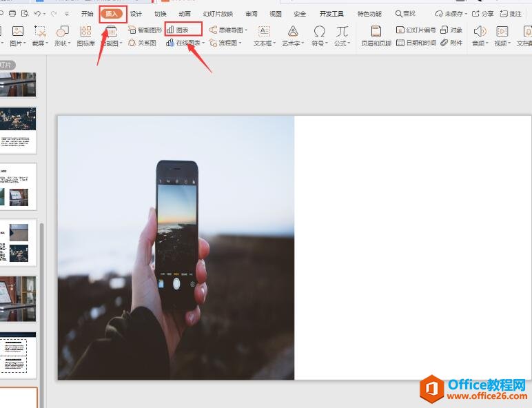Viewport: 532px width, 408px height.
Task: Click the undo arrow icon
Action: pyautogui.click(x=37, y=14)
